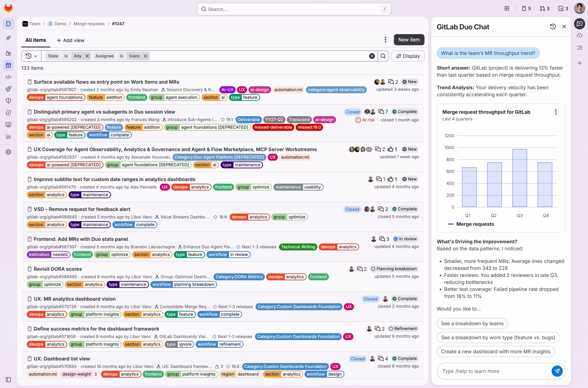Click the Planning breakdown status badge
588x388 pixels.
(394, 269)
